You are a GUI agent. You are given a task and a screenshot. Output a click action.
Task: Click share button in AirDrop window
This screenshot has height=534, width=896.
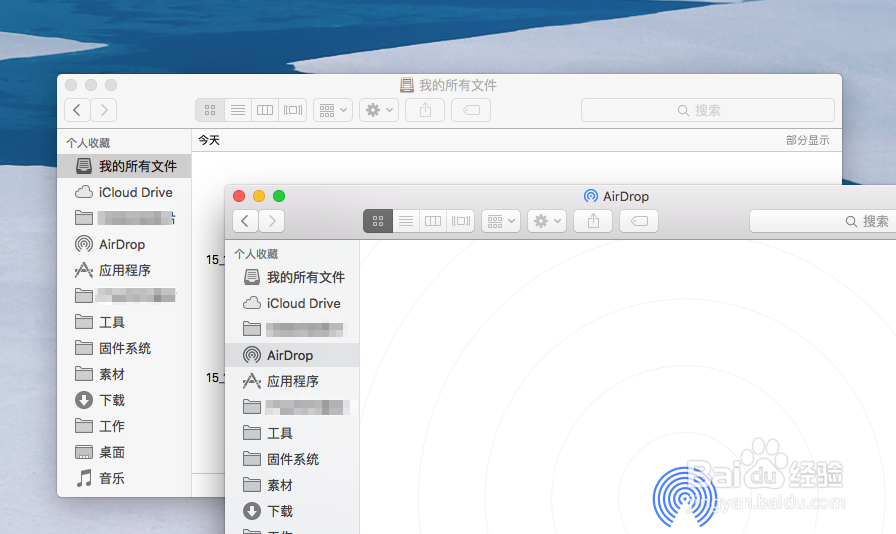tap(593, 221)
